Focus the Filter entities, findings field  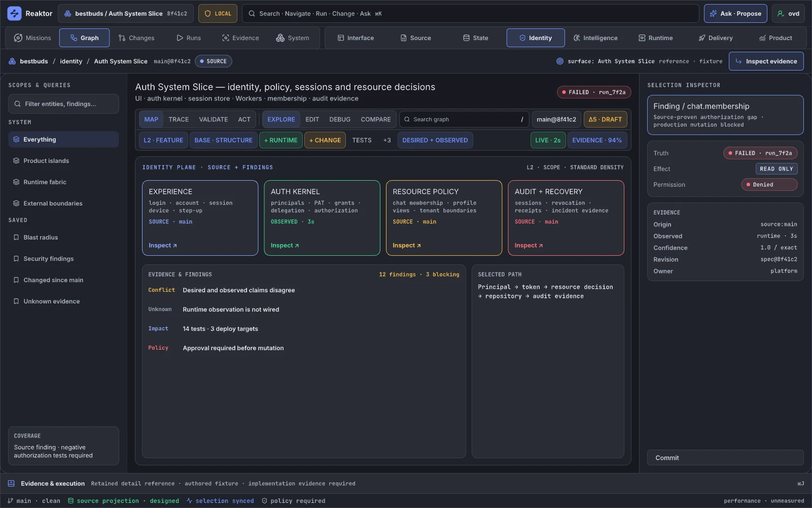tap(64, 104)
